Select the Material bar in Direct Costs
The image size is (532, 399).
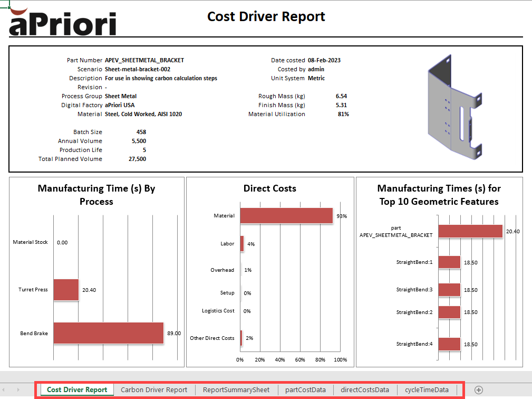point(286,216)
